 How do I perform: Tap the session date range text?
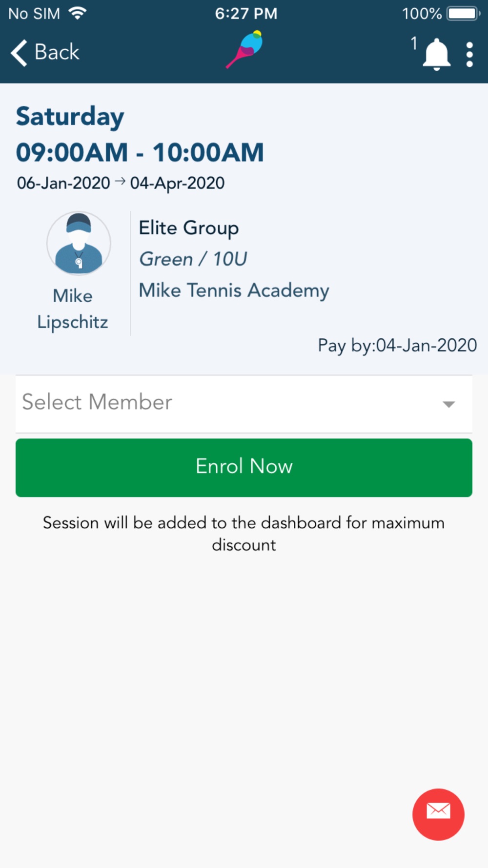click(x=121, y=183)
